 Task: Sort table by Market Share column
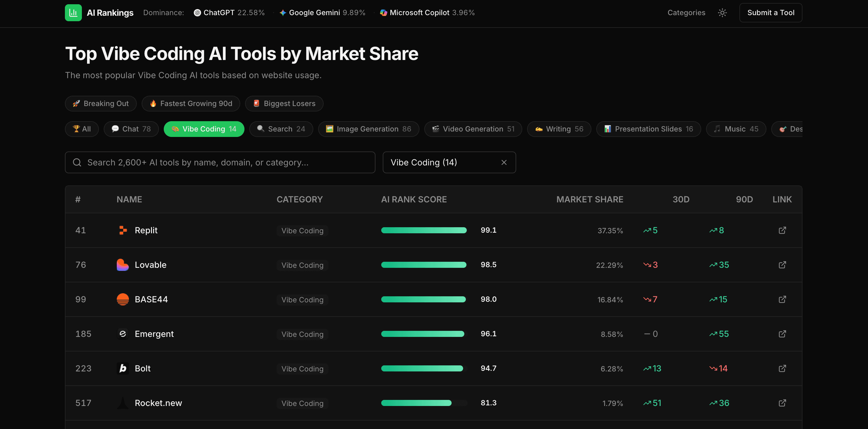click(x=589, y=199)
